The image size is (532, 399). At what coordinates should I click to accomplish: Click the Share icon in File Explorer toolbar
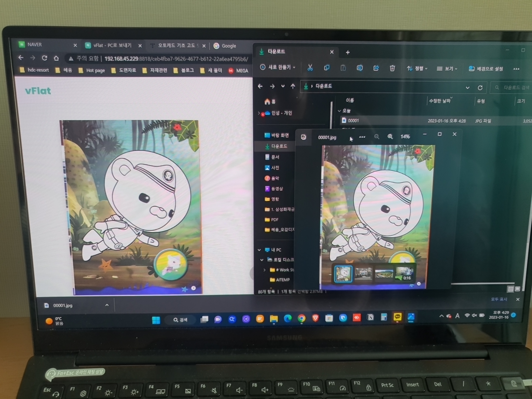[x=376, y=68]
